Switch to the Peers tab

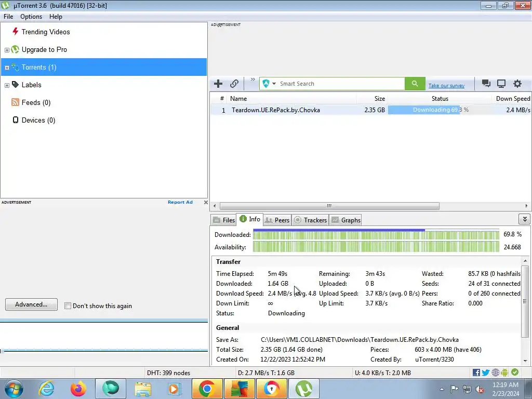277,220
